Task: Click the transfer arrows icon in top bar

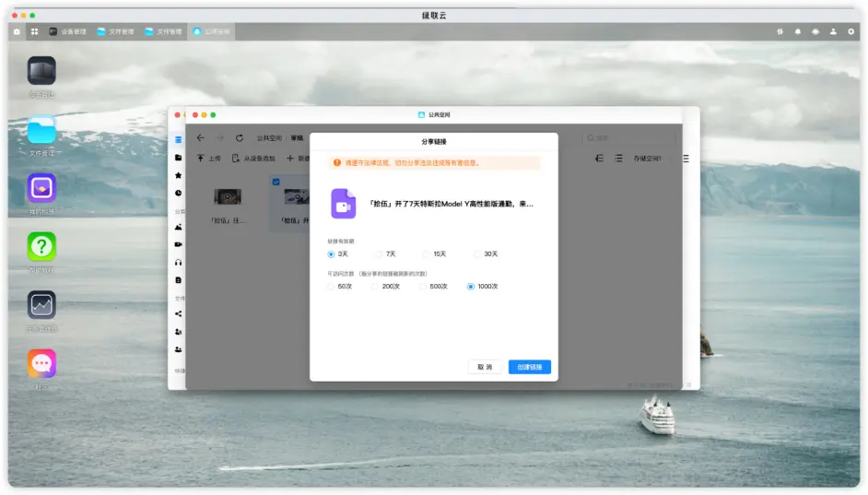Action: [780, 31]
